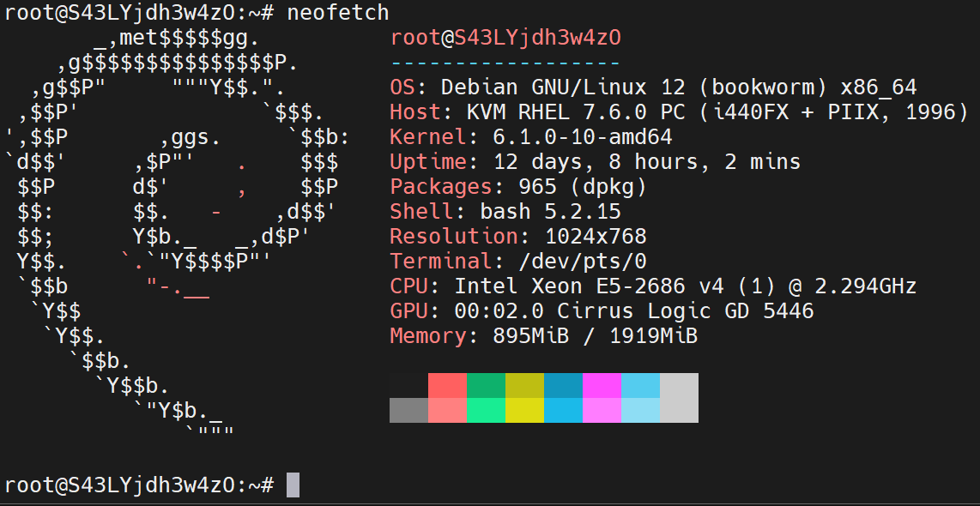Image resolution: width=980 pixels, height=506 pixels.
Task: Click the neofetch command text
Action: coord(337,13)
